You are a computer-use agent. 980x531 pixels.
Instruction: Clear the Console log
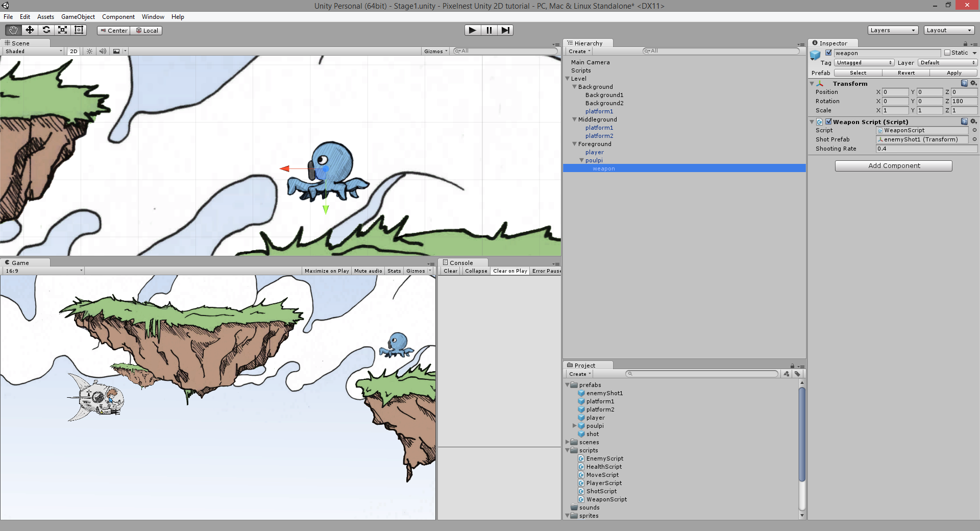[451, 271]
